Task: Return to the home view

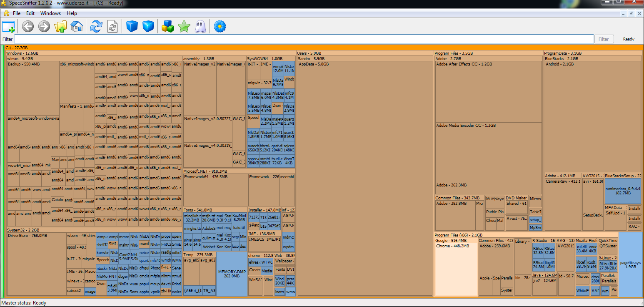Action: pyautogui.click(x=77, y=27)
